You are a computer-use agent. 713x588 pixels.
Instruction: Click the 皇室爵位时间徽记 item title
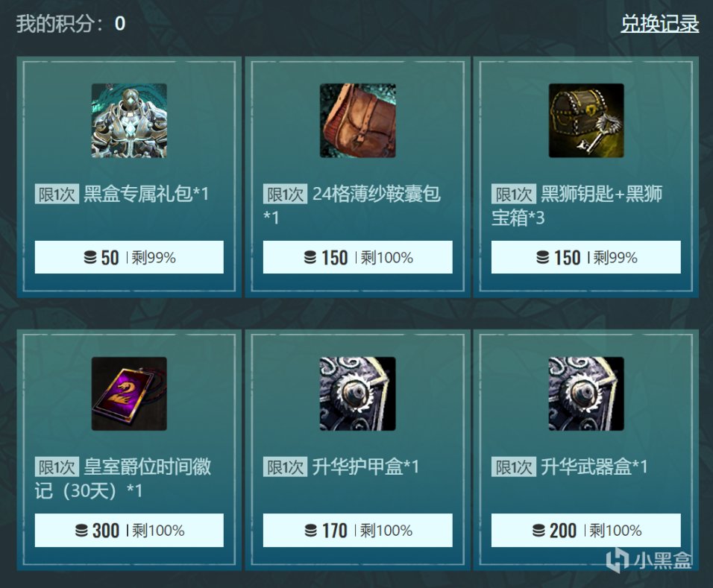pyautogui.click(x=123, y=478)
